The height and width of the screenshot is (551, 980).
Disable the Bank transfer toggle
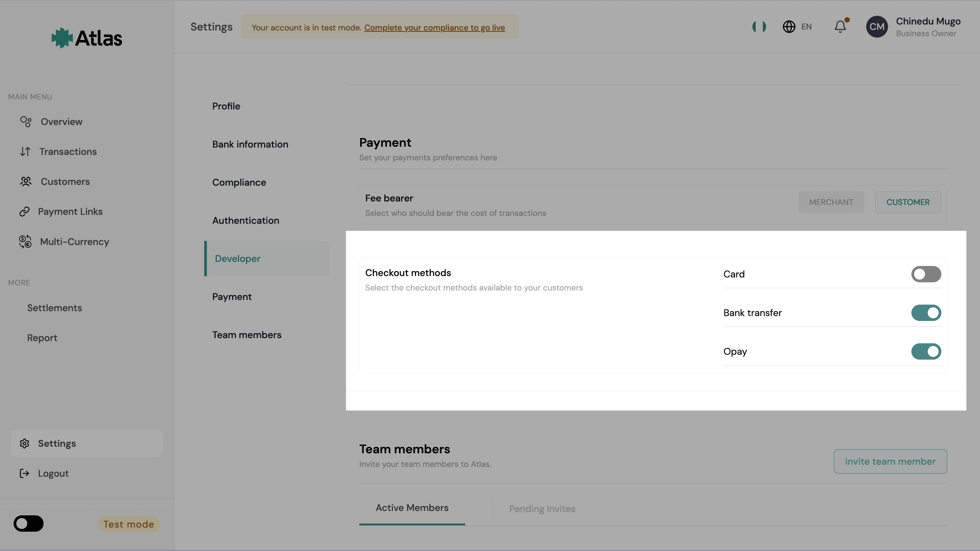pyautogui.click(x=926, y=313)
